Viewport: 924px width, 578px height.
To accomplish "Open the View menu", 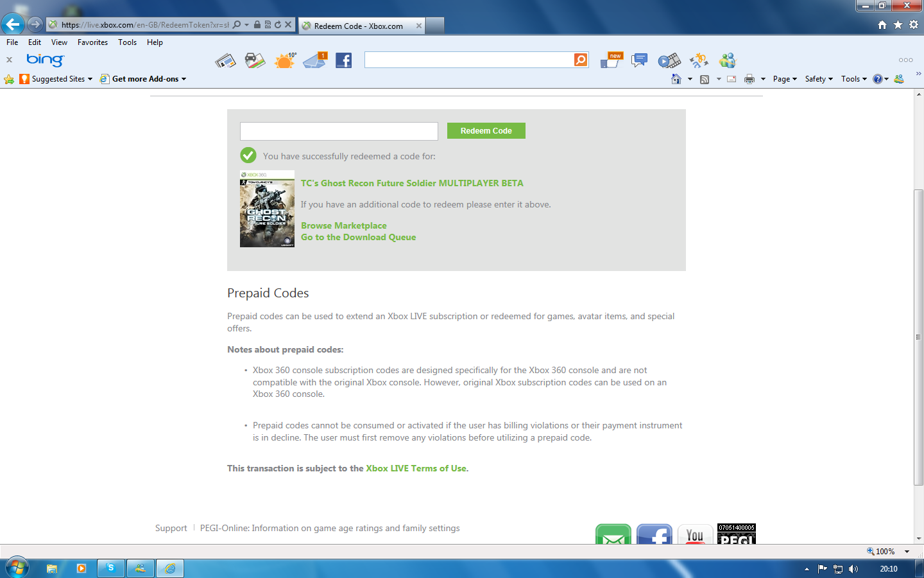I will (x=59, y=42).
